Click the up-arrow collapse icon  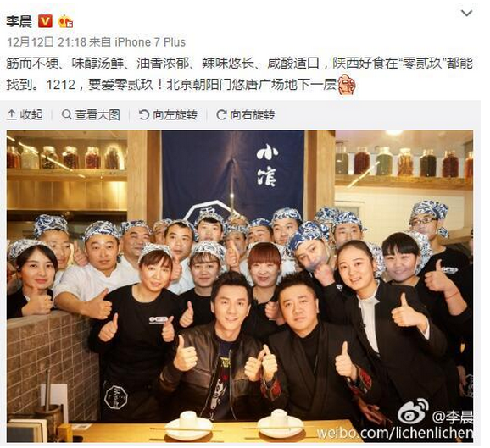point(12,115)
